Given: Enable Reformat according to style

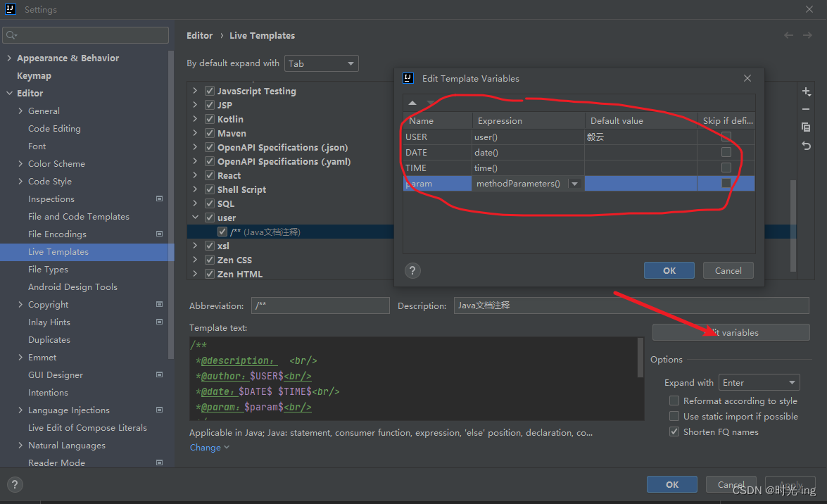Looking at the screenshot, I should [x=674, y=401].
